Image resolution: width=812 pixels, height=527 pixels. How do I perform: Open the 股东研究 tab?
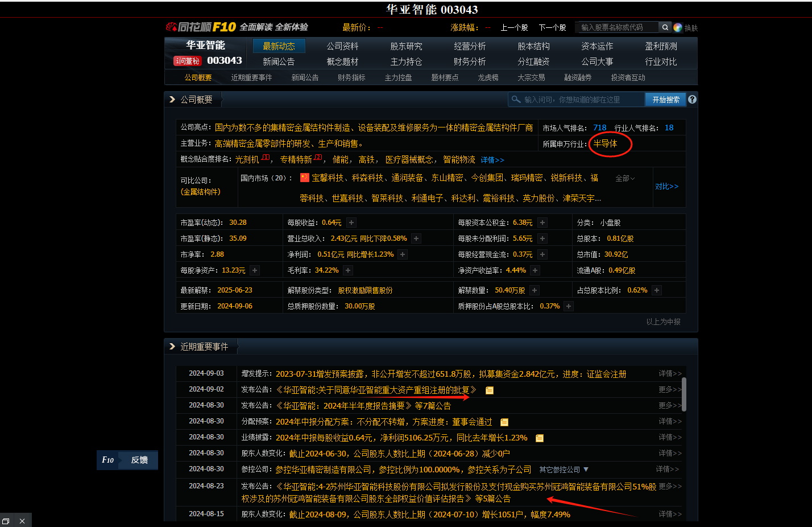[406, 46]
